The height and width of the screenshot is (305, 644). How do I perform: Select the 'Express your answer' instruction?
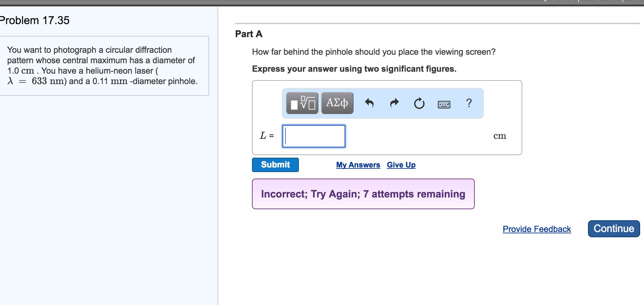(354, 69)
